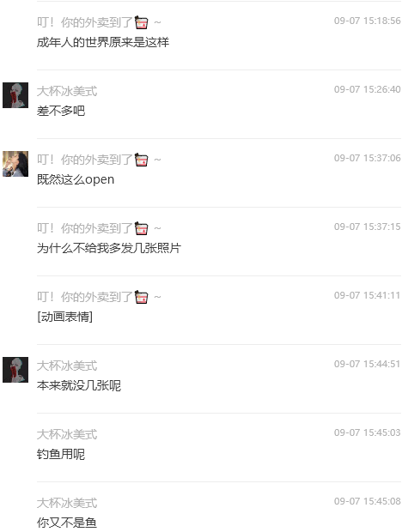The width and height of the screenshot is (402, 532).
Task: Click timestamp 09-07 15:45:03
Action: point(368,432)
